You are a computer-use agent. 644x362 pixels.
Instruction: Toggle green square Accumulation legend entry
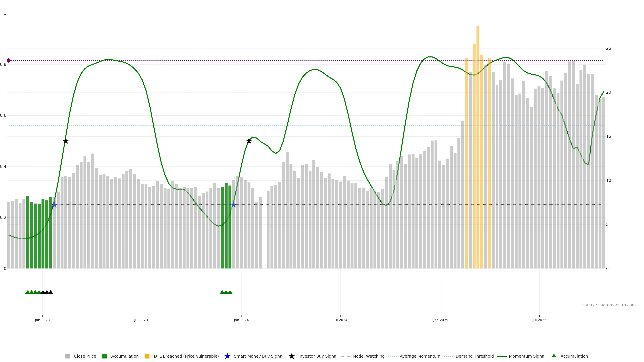click(x=104, y=356)
